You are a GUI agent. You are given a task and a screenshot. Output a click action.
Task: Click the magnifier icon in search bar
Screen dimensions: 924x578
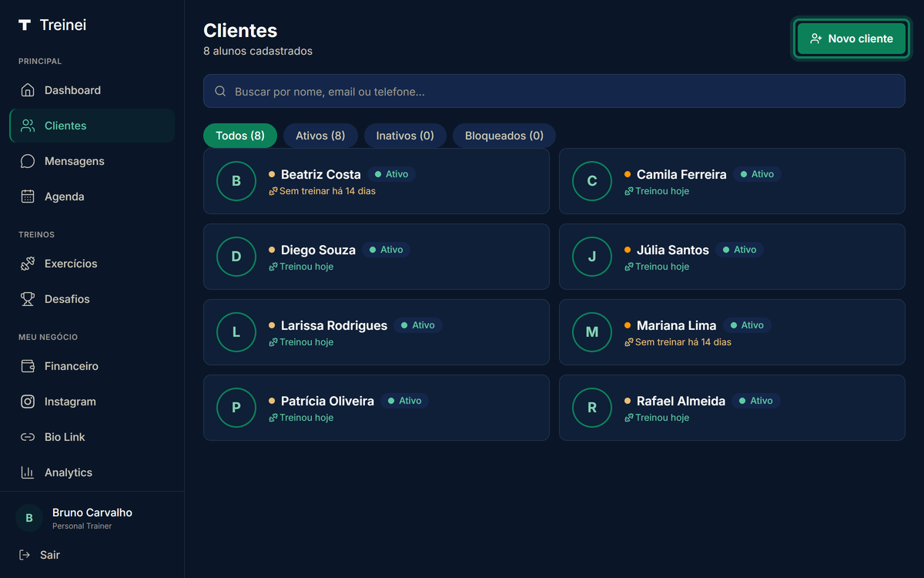[x=220, y=91]
